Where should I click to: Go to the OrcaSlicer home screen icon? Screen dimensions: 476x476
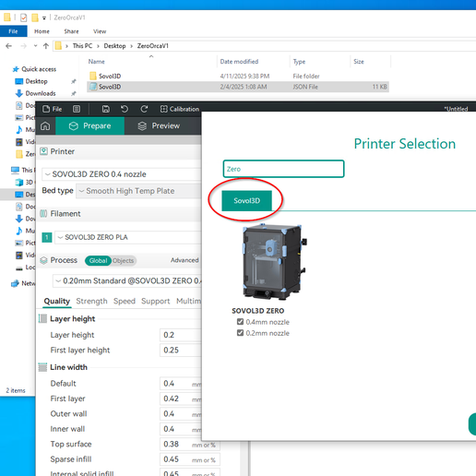coord(45,125)
